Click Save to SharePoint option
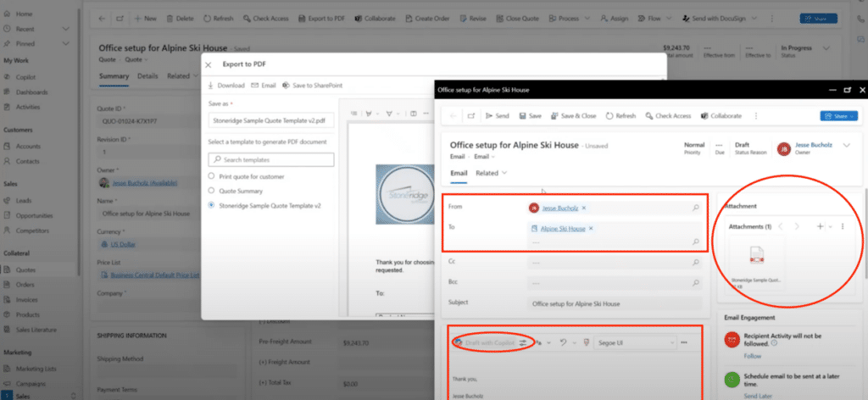 tap(311, 86)
